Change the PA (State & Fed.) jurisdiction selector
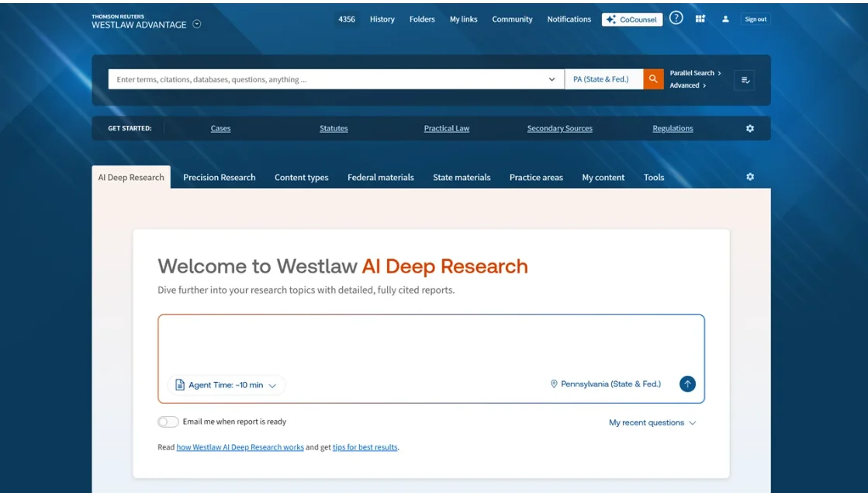 click(603, 79)
